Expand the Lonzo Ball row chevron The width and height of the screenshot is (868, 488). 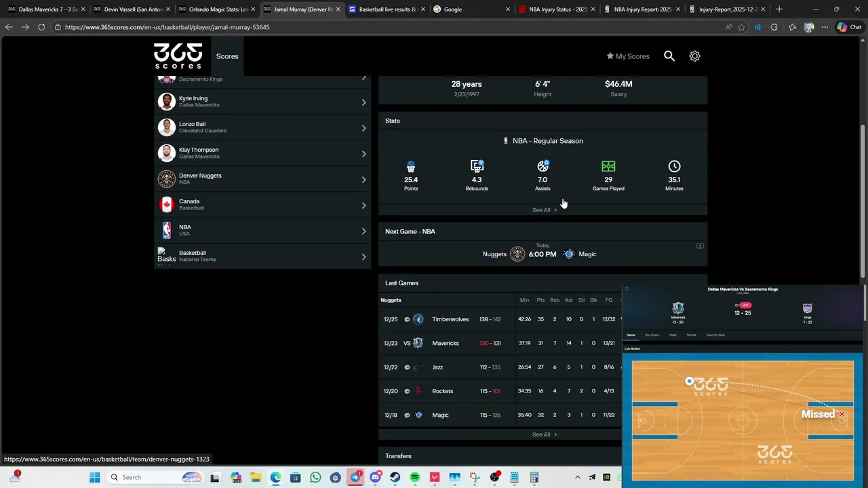[363, 128]
